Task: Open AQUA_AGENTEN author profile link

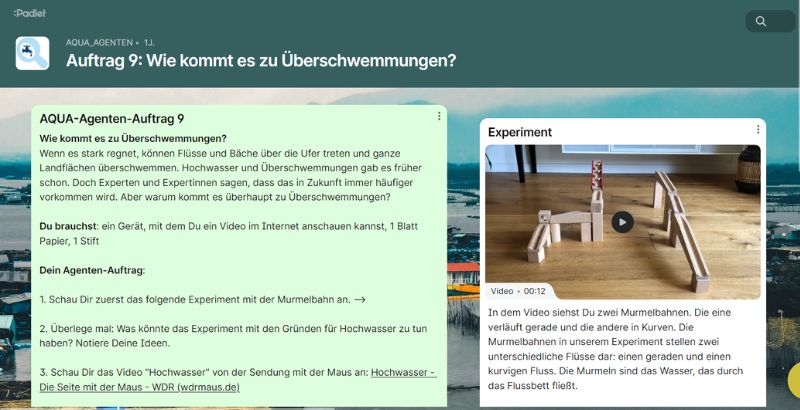Action: [99, 43]
